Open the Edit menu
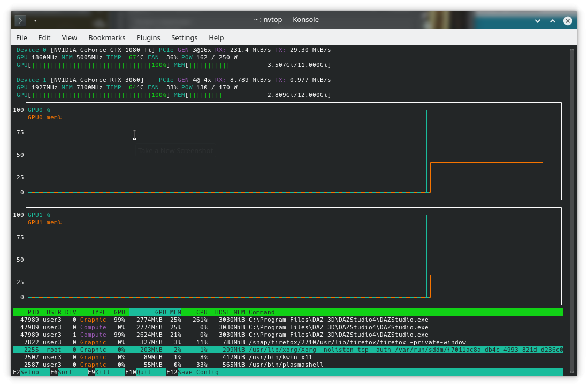Viewport: 588px width, 387px height. point(44,38)
